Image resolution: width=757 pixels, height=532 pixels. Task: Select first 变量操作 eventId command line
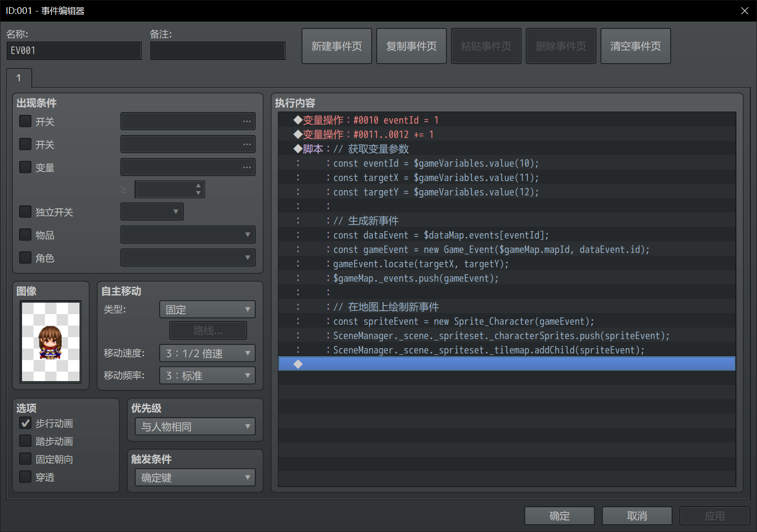click(507, 120)
